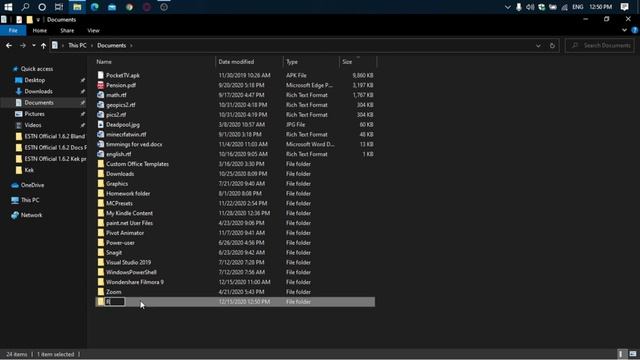
Task: Open the PocketTV.apk file icon
Action: 100,75
